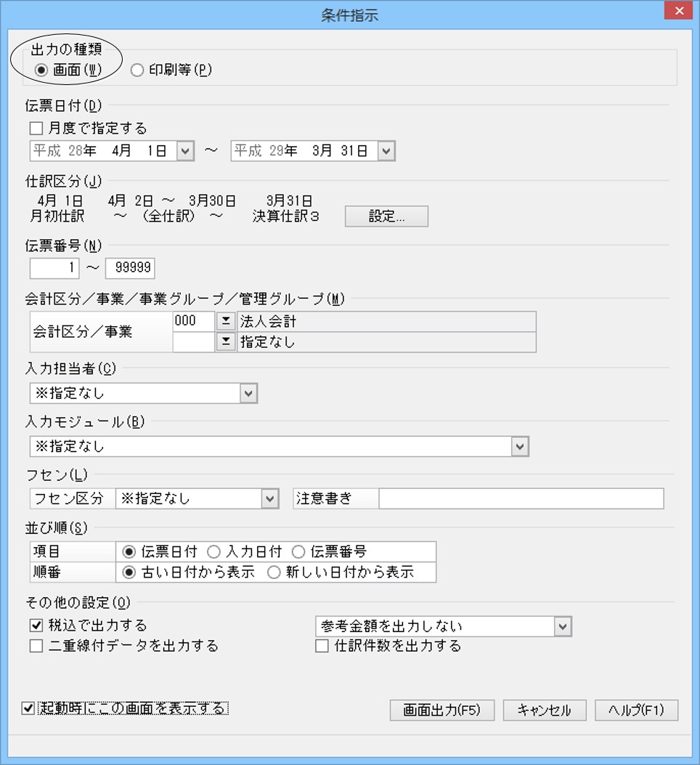Expand the 入力モジュール dropdown

519,446
